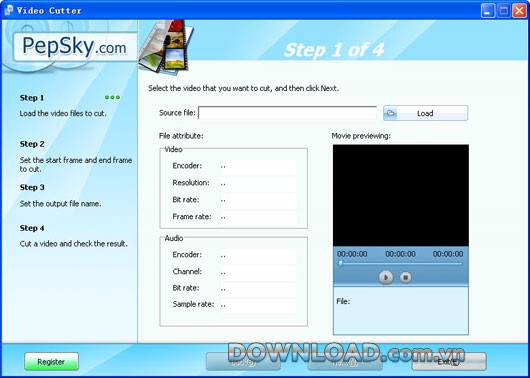
Task: Click 'Set the output file name.' text
Action: click(60, 204)
